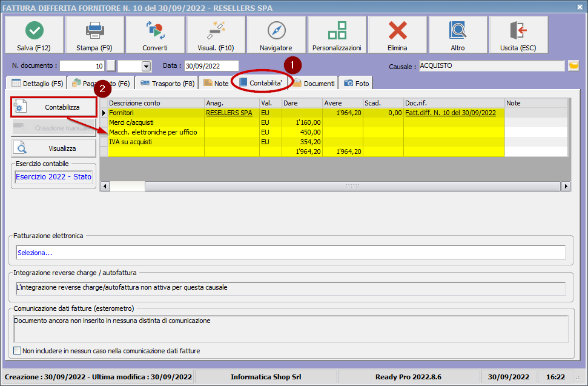Image resolution: width=588 pixels, height=386 pixels.
Task: Switch to the Pagamento (F6) tab
Action: [x=101, y=83]
